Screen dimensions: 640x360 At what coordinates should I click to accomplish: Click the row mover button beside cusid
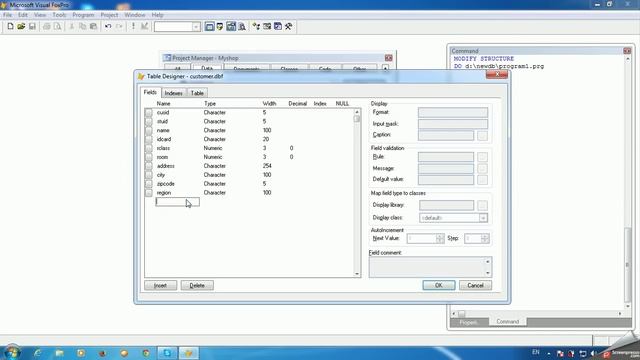(x=149, y=113)
